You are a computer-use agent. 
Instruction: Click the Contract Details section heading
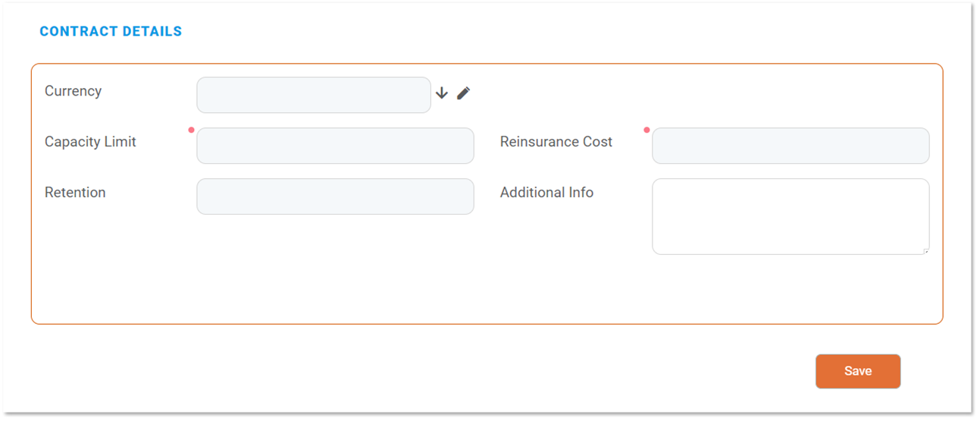pos(111,32)
